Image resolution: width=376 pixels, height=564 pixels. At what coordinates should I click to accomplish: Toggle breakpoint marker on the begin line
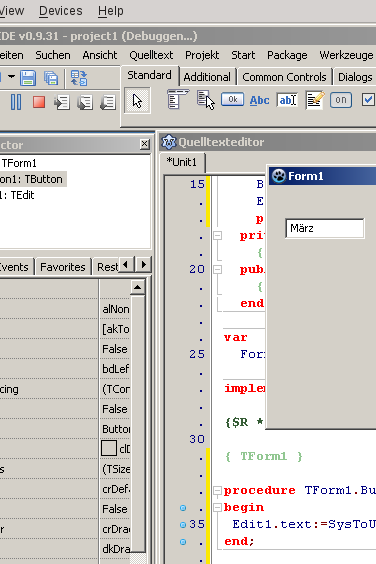coord(183,508)
